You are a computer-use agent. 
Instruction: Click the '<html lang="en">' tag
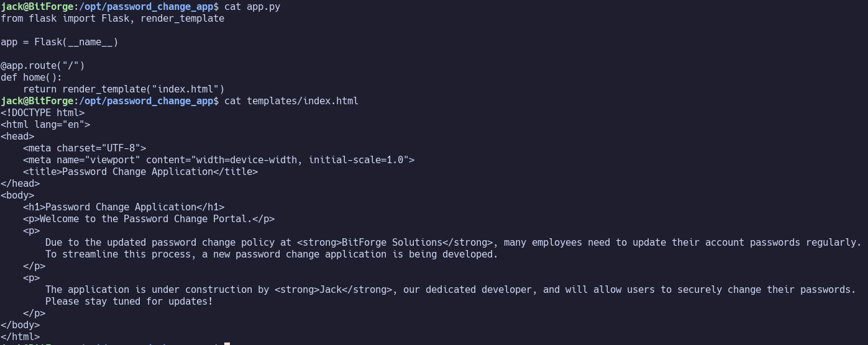pos(45,125)
